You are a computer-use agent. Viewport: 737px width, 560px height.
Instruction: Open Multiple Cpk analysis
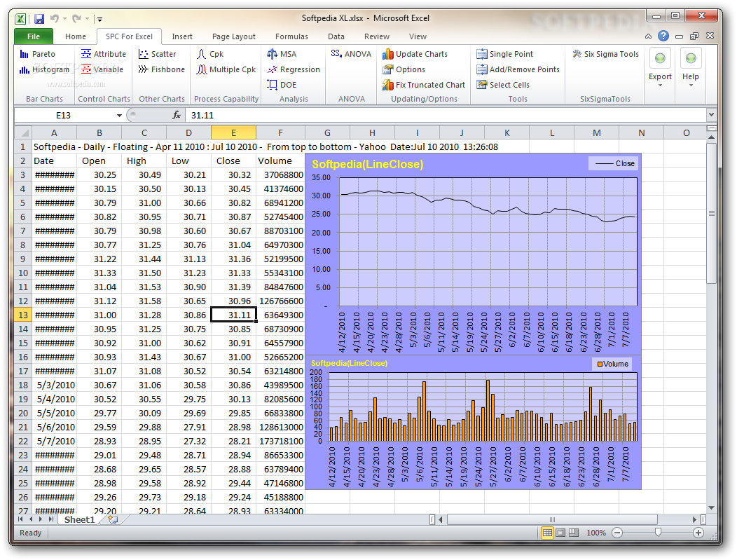[226, 69]
